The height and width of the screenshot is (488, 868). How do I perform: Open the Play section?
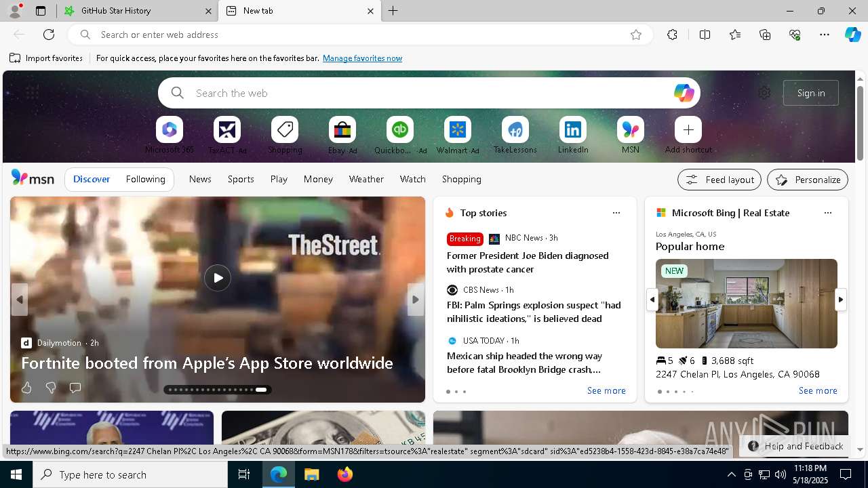[x=279, y=180]
